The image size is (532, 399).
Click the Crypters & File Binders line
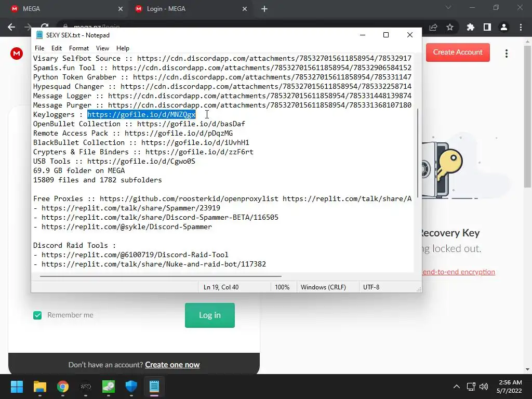coord(143,152)
